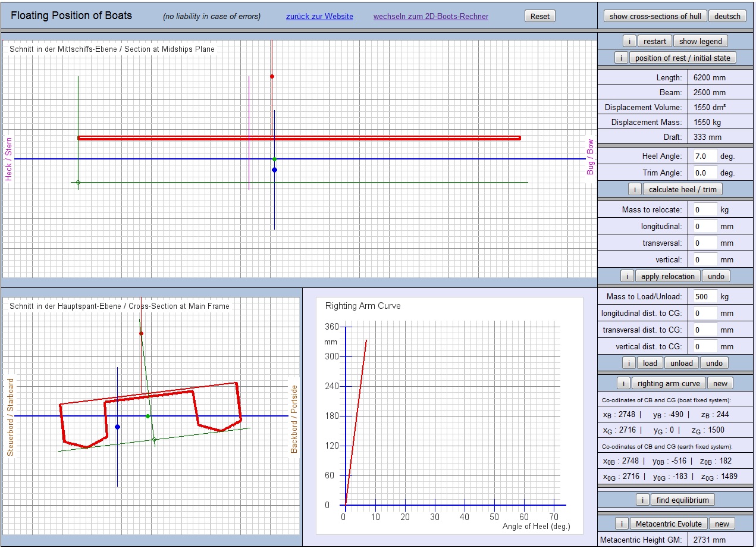The width and height of the screenshot is (756, 548).
Task: Click new beside righting arm curve
Action: pyautogui.click(x=720, y=383)
